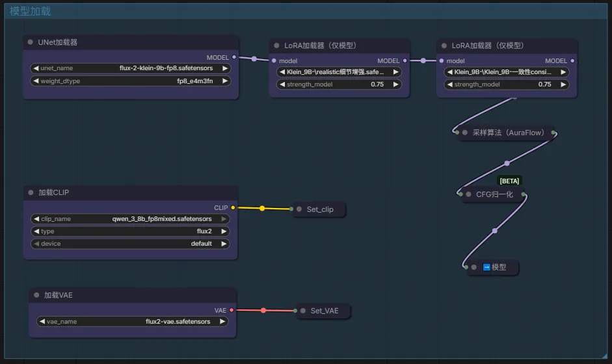Screen dimensions: 612x364
Task: Click UNet加载器 MODEL output socket
Action: click(x=234, y=57)
